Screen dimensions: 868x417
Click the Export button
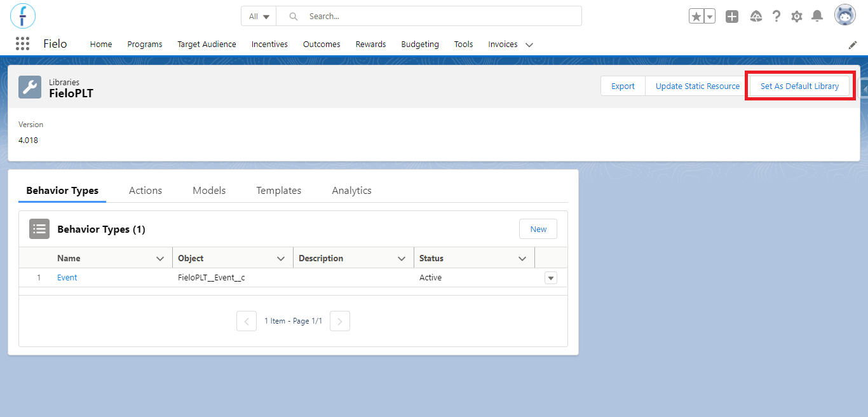(x=623, y=86)
